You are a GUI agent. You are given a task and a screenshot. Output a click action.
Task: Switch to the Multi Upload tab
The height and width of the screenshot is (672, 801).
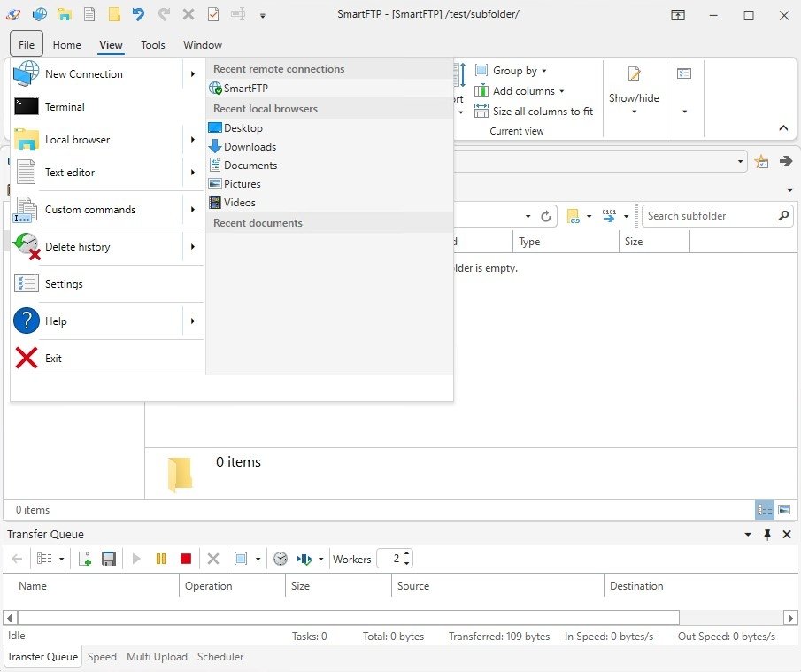click(157, 657)
